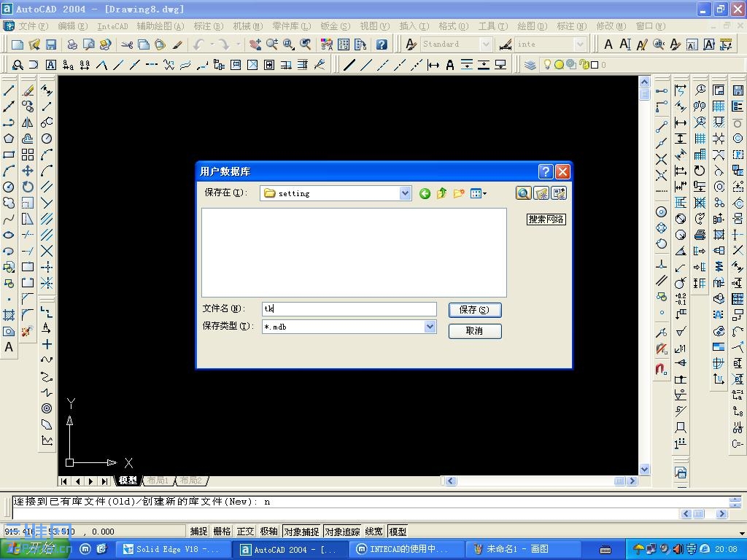The width and height of the screenshot is (747, 560).
Task: Click the dialog help question mark button
Action: 546,171
